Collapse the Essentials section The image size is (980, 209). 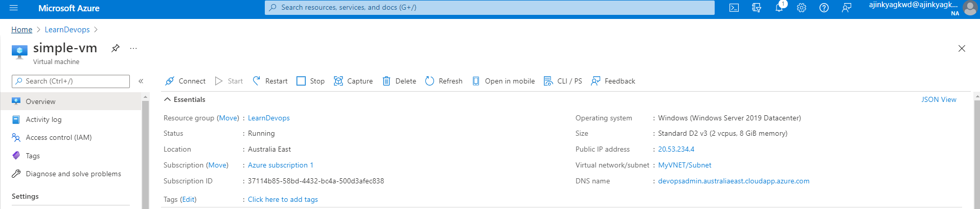pos(167,99)
